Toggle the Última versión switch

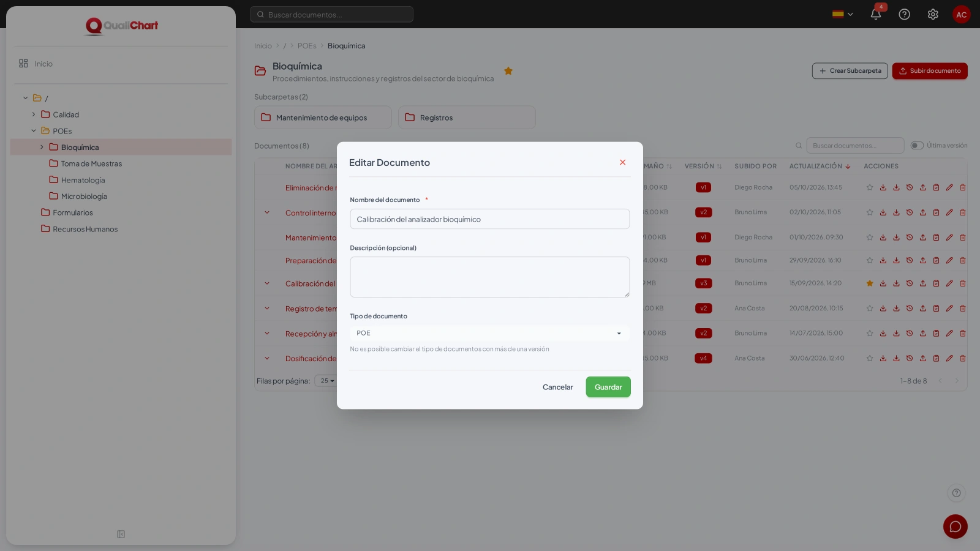[917, 146]
